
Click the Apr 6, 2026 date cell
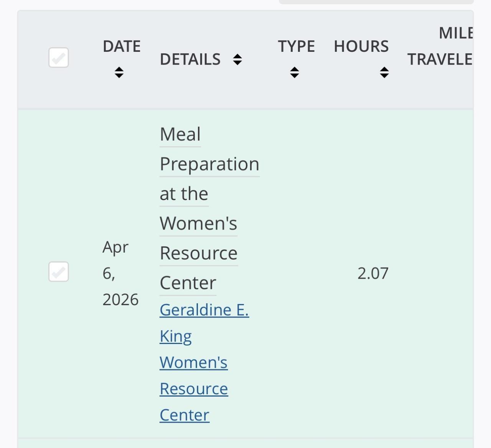120,273
